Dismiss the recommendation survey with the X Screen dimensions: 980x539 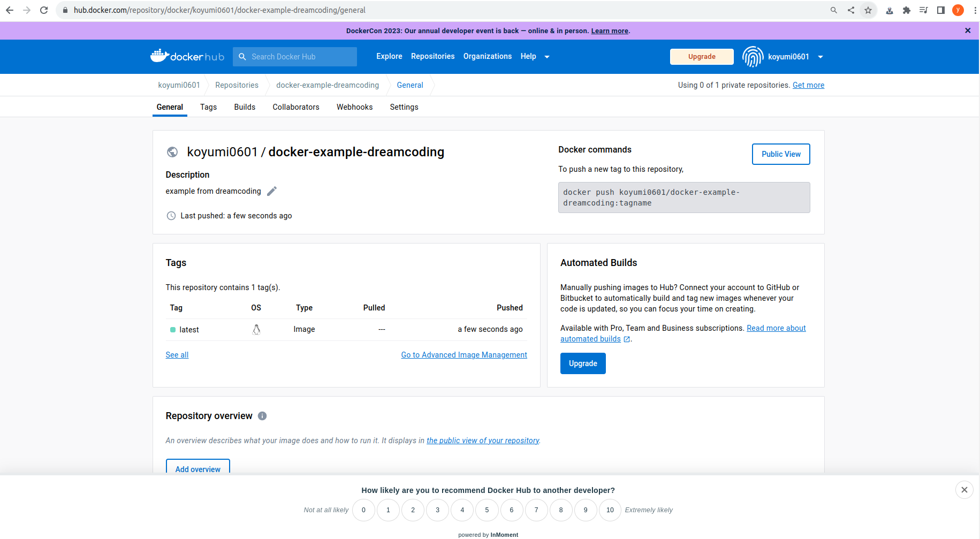coord(964,490)
